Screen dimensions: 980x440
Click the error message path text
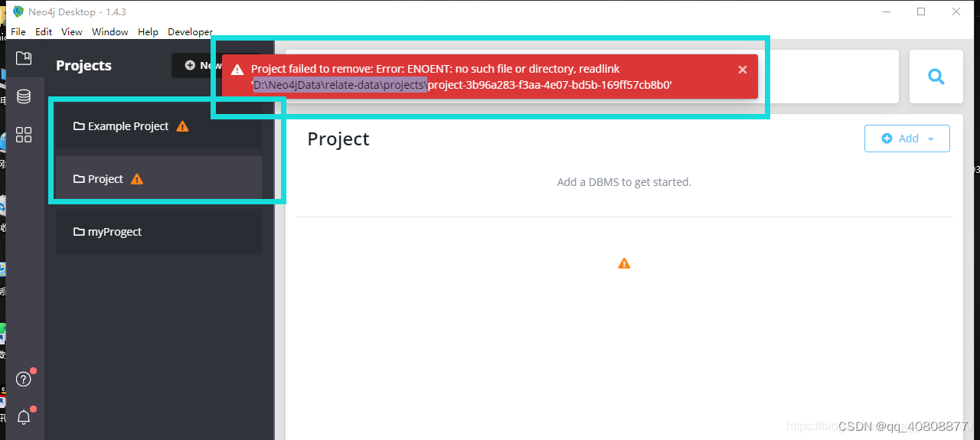[x=462, y=85]
